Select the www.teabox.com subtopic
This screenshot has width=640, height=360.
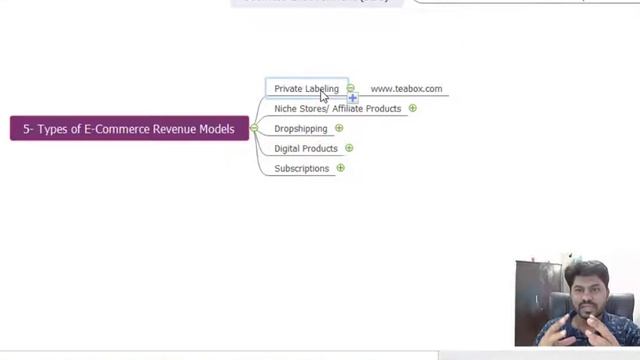[406, 89]
